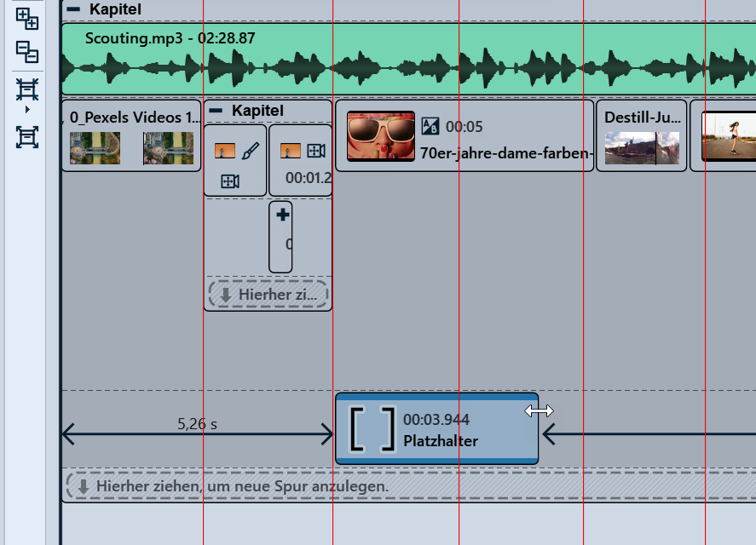The height and width of the screenshot is (545, 756).
Task: Select the skateboarder clip thumbnail
Action: 728,136
